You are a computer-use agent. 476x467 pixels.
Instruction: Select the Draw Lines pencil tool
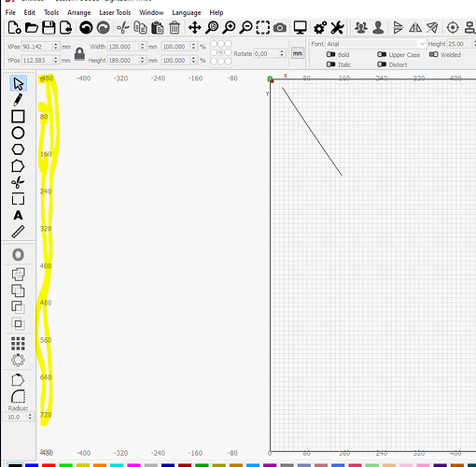pos(18,100)
